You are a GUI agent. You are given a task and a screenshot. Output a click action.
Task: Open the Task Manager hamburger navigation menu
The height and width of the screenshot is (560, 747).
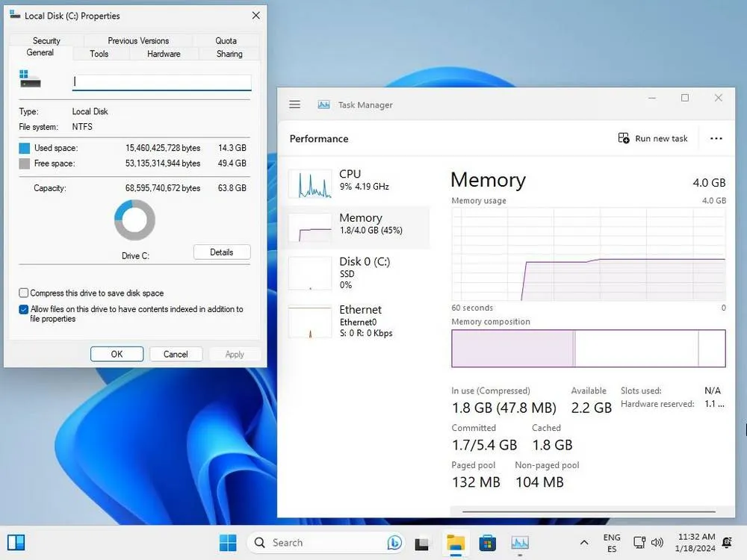pos(294,105)
